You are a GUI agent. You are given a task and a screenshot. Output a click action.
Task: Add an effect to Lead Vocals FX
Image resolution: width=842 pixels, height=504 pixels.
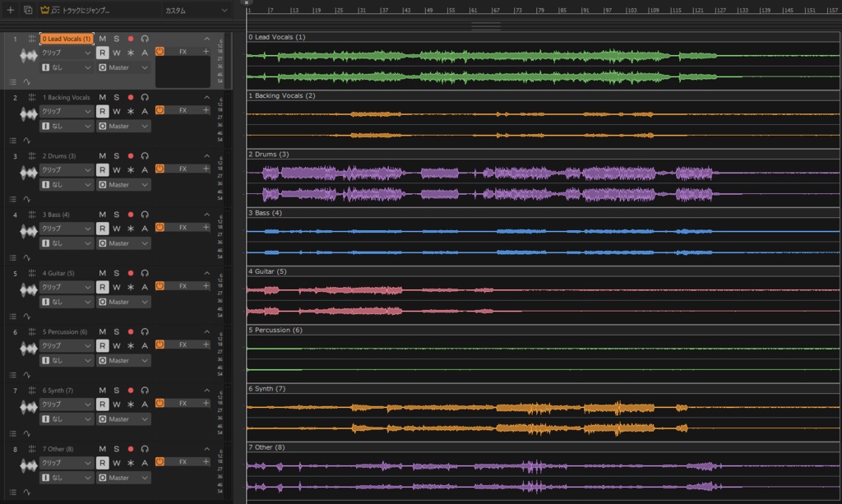click(206, 52)
